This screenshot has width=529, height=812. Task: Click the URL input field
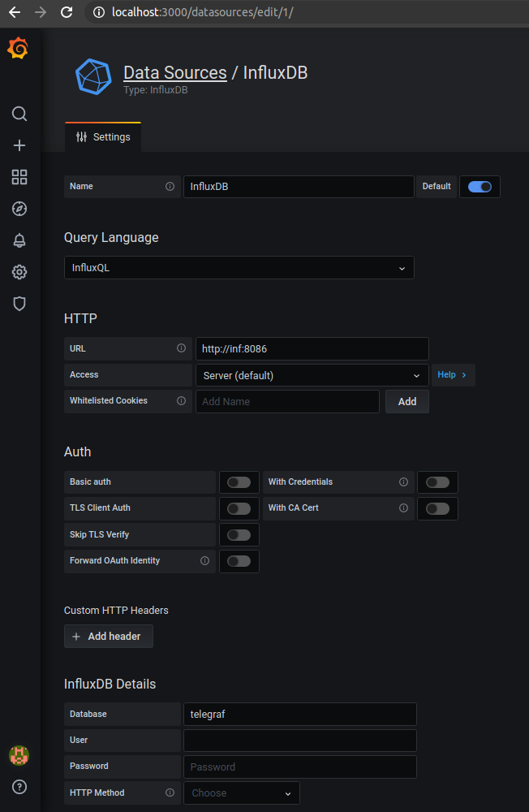(x=312, y=348)
